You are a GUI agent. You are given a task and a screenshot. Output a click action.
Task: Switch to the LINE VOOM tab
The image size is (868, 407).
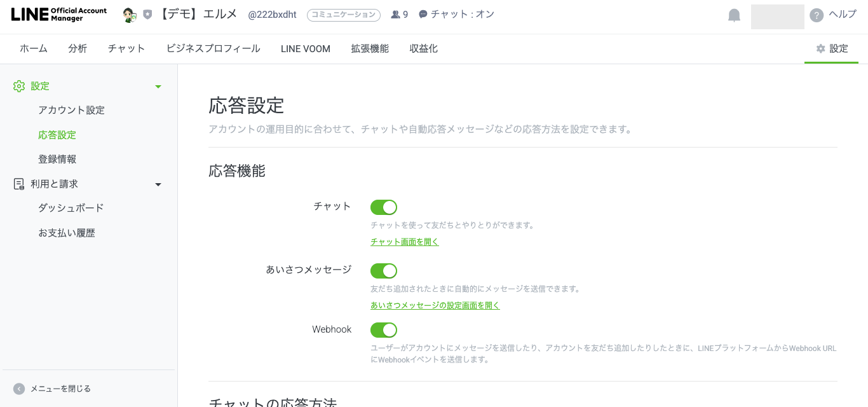click(306, 49)
